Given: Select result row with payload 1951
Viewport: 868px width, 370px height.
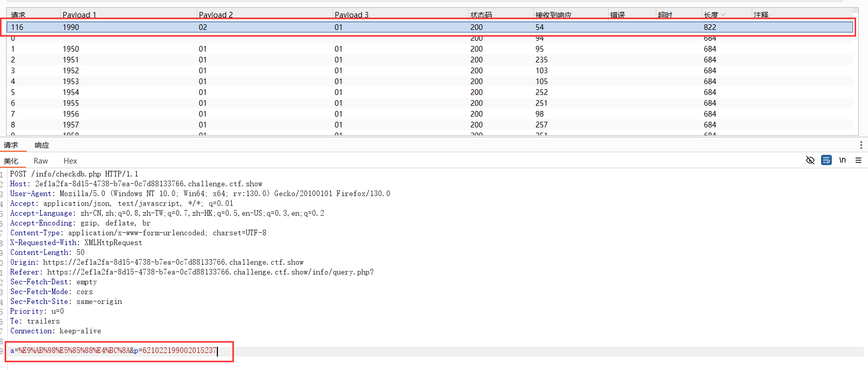Looking at the screenshot, I should pos(430,60).
